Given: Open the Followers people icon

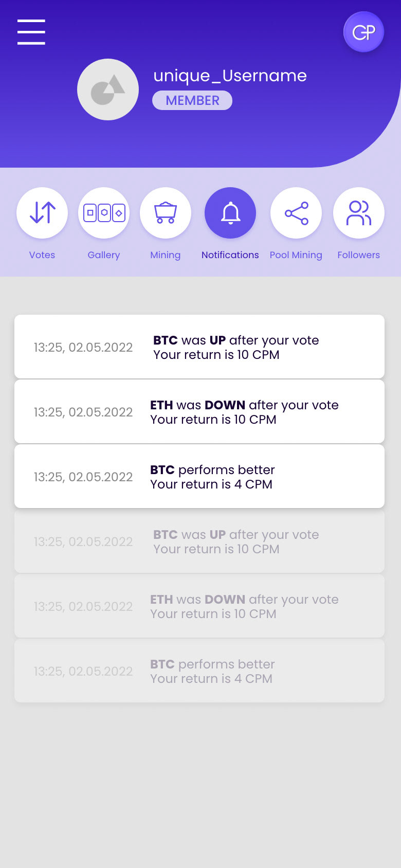Looking at the screenshot, I should point(359,213).
